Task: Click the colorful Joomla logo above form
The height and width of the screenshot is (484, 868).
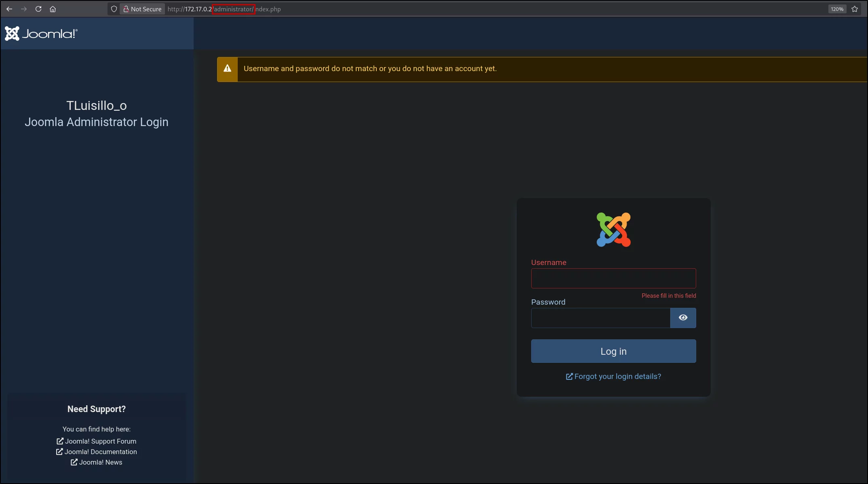Action: pos(614,229)
